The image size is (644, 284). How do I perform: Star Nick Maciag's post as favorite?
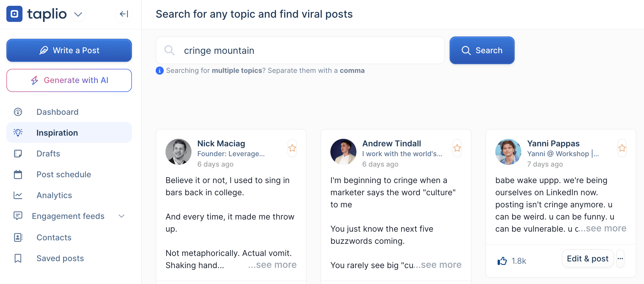(x=292, y=148)
